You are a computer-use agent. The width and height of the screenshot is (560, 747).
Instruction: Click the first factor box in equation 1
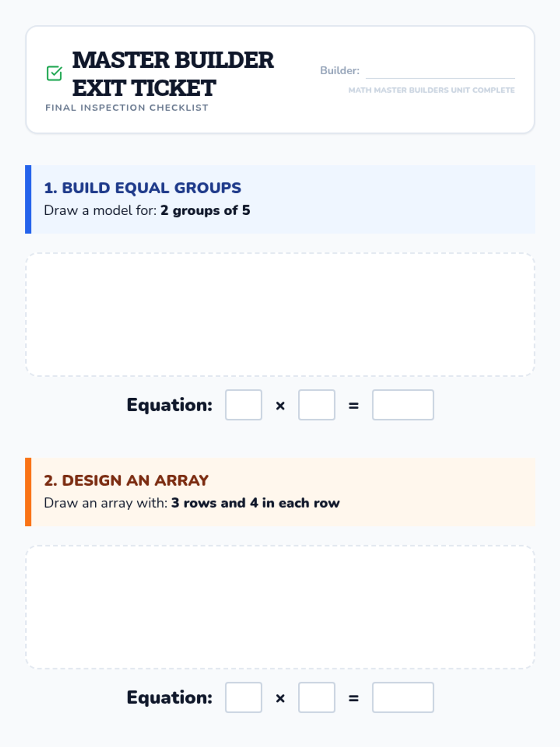(244, 405)
